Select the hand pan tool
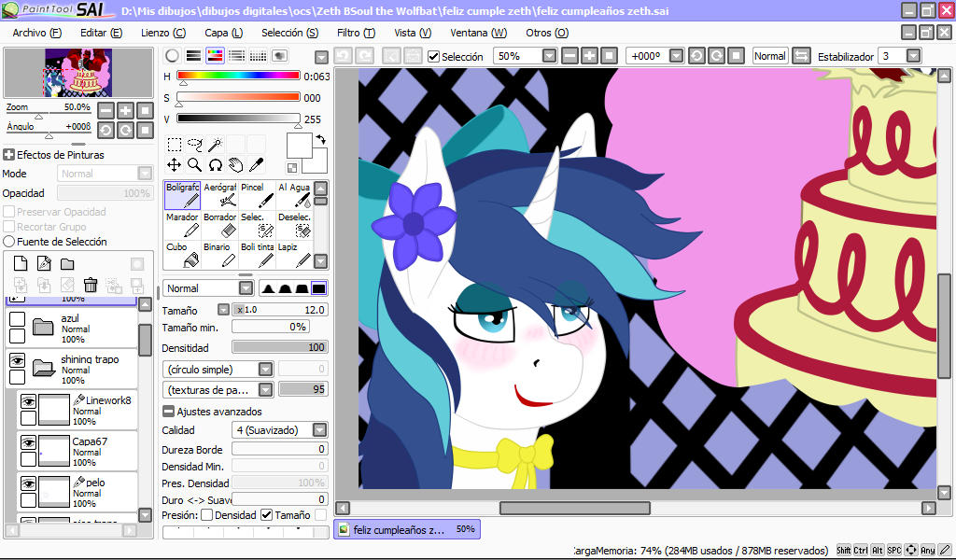956x560 pixels. 236,164
